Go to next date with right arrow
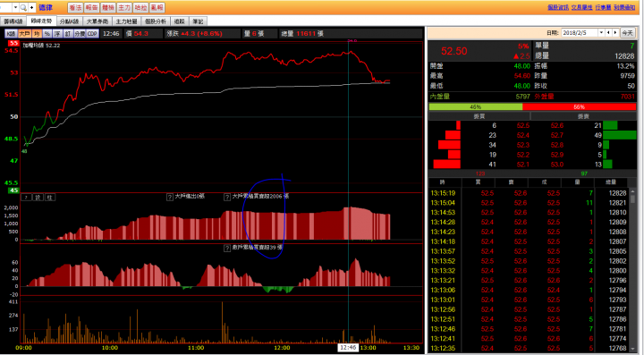This screenshot has width=644, height=355. coord(615,32)
